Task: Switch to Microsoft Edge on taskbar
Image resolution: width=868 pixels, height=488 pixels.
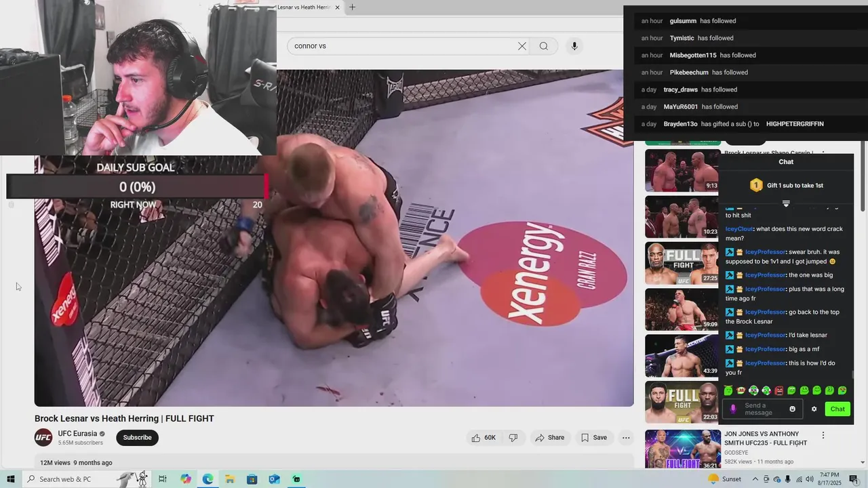Action: (208, 479)
